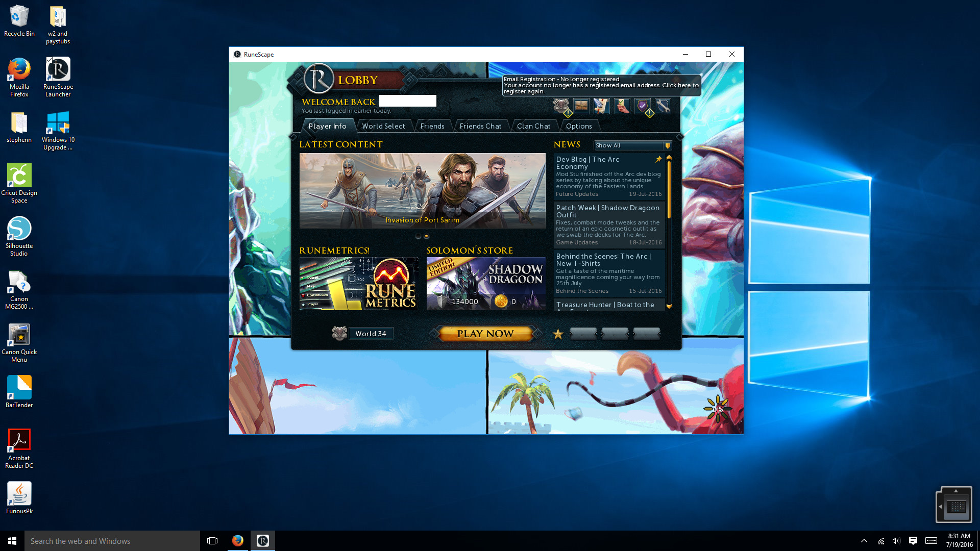This screenshot has height=551, width=980.
Task: Select FuriousPk Java shortcut
Action: tap(19, 498)
